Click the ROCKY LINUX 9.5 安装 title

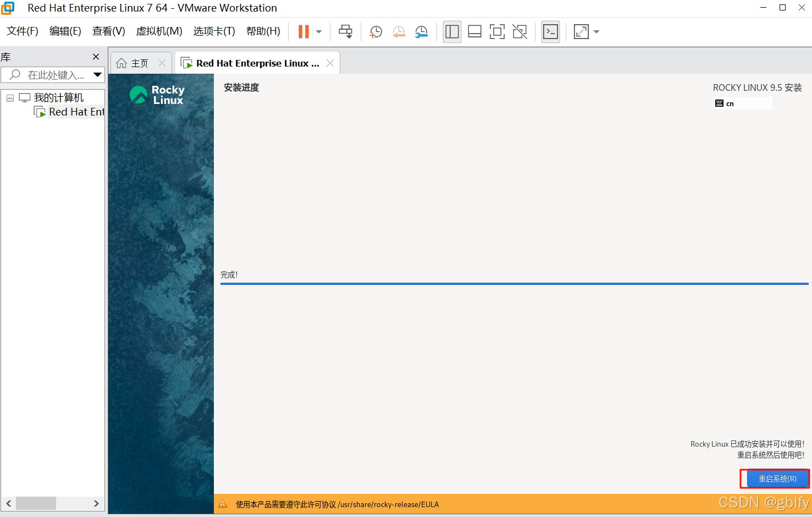pyautogui.click(x=758, y=87)
